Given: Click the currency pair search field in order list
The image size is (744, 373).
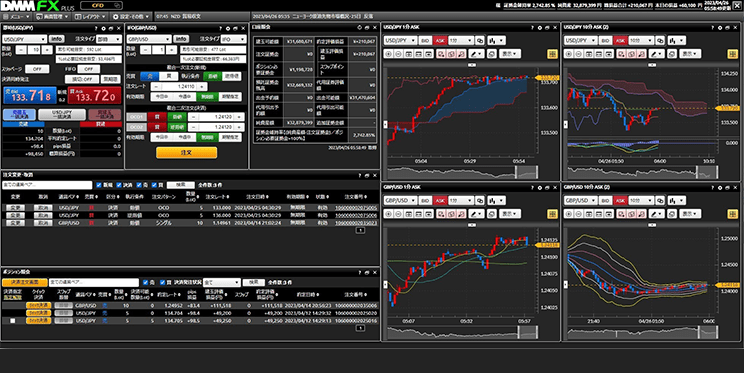Looking at the screenshot, I should [x=47, y=185].
